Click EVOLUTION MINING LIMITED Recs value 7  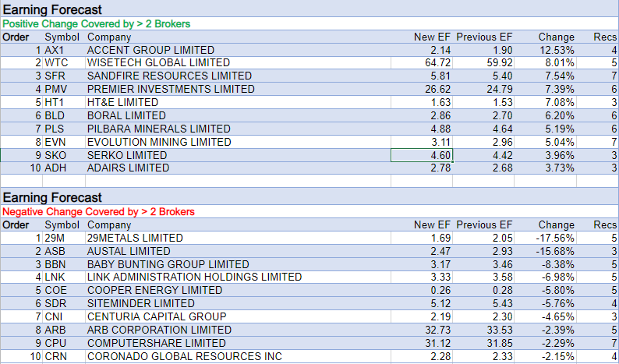coord(614,142)
